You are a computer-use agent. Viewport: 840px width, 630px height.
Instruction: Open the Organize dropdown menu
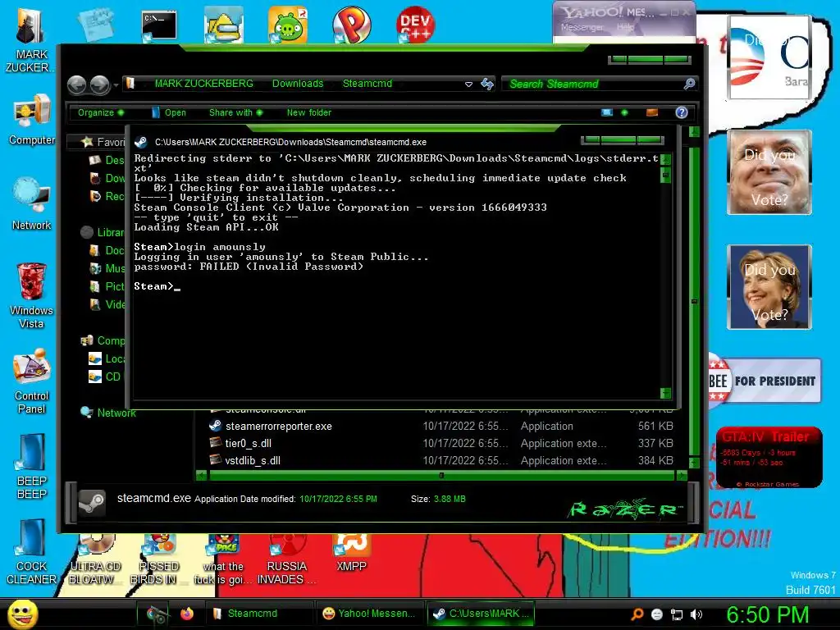101,112
